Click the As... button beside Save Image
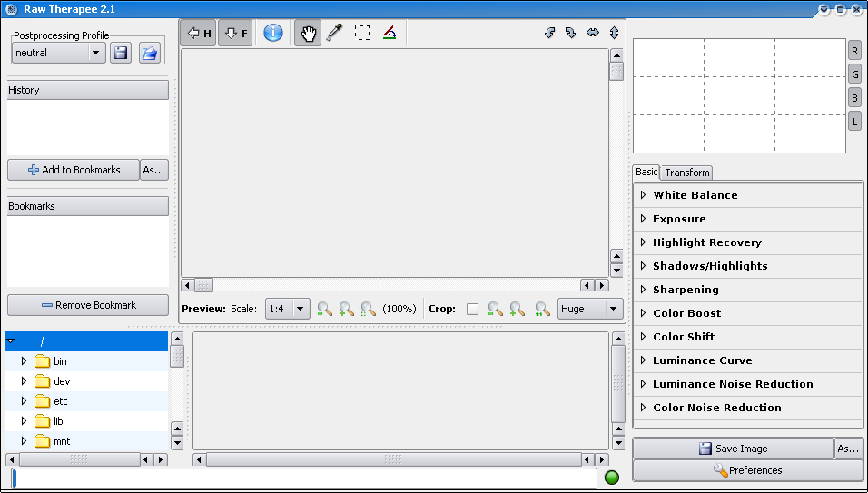This screenshot has width=868, height=493. (x=848, y=449)
